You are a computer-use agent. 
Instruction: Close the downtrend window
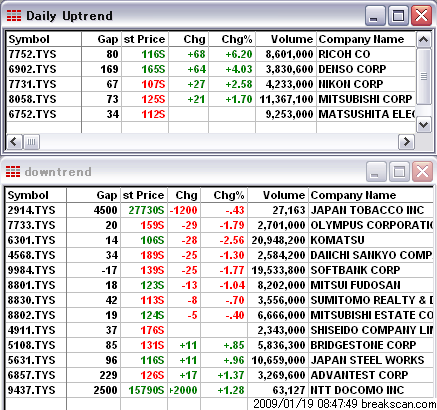coord(422,172)
